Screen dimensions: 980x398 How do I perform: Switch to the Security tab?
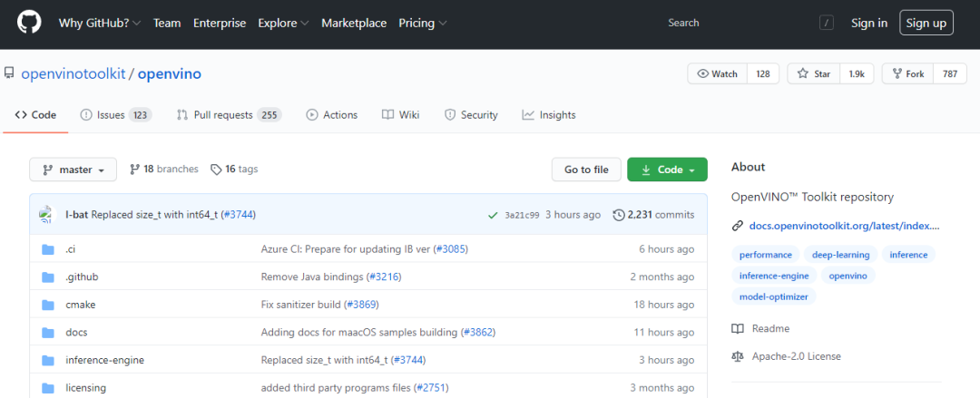(x=471, y=115)
